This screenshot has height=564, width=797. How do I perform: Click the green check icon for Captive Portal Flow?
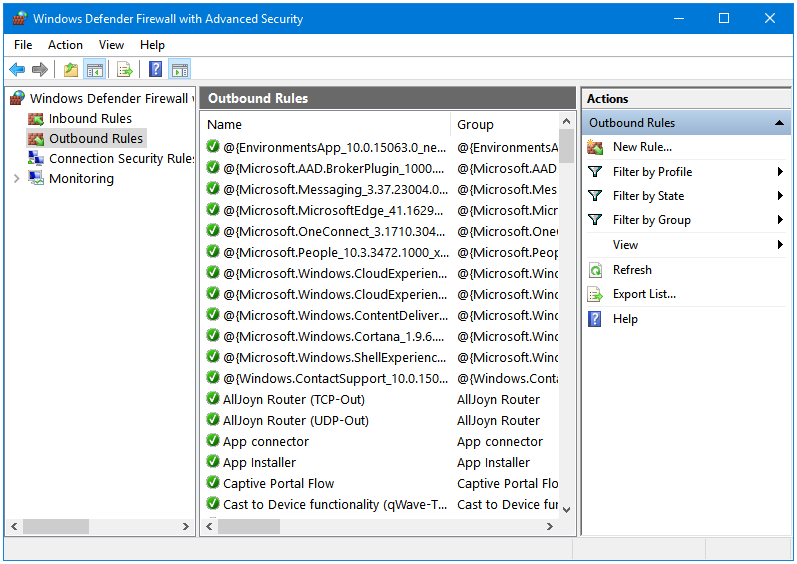point(213,483)
